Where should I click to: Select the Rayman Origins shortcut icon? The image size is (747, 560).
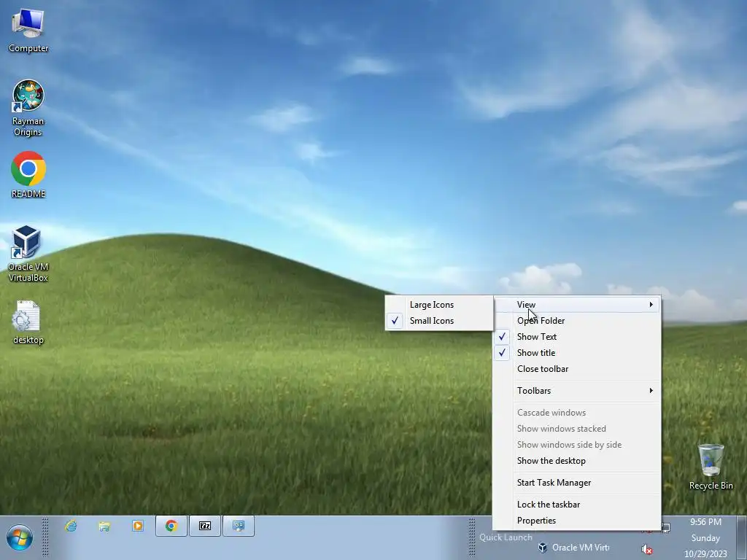[x=28, y=108]
